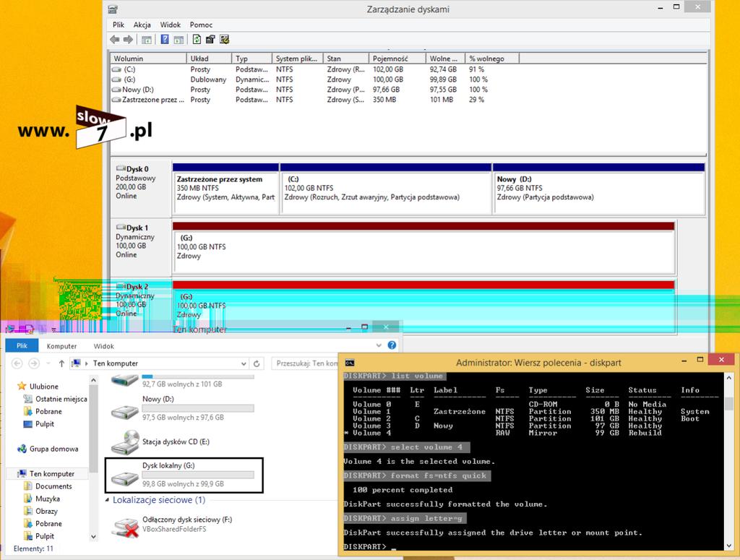Screen dimensions: 740x560
Task: Sort by the % wolnego column header
Action: pyautogui.click(x=491, y=59)
